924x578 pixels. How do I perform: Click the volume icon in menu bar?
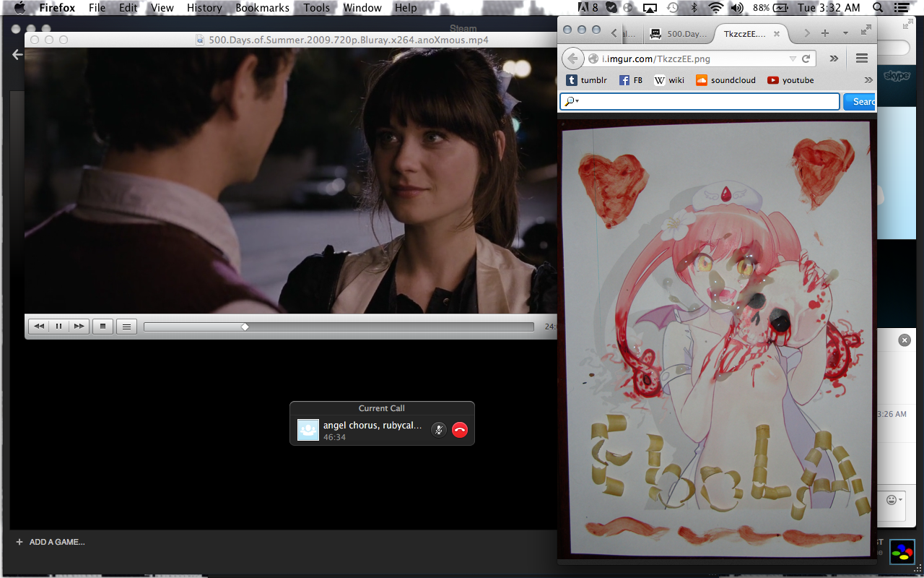point(737,8)
